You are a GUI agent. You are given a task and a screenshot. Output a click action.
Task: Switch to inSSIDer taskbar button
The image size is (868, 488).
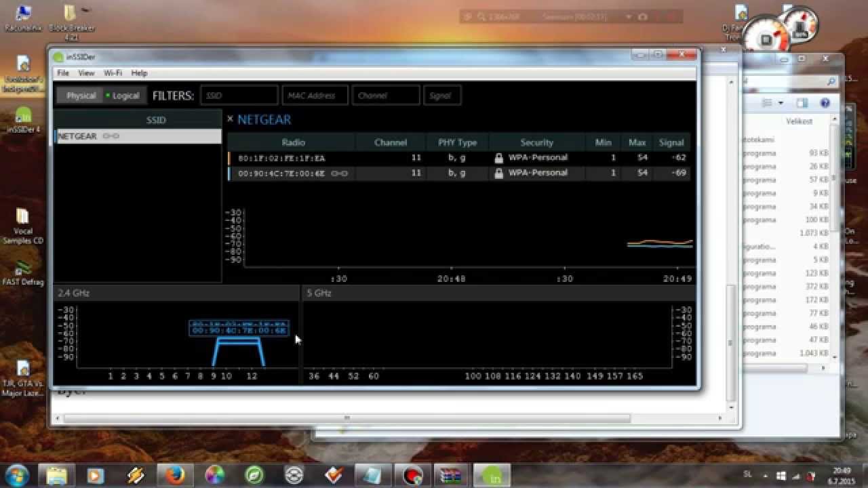[x=493, y=475]
